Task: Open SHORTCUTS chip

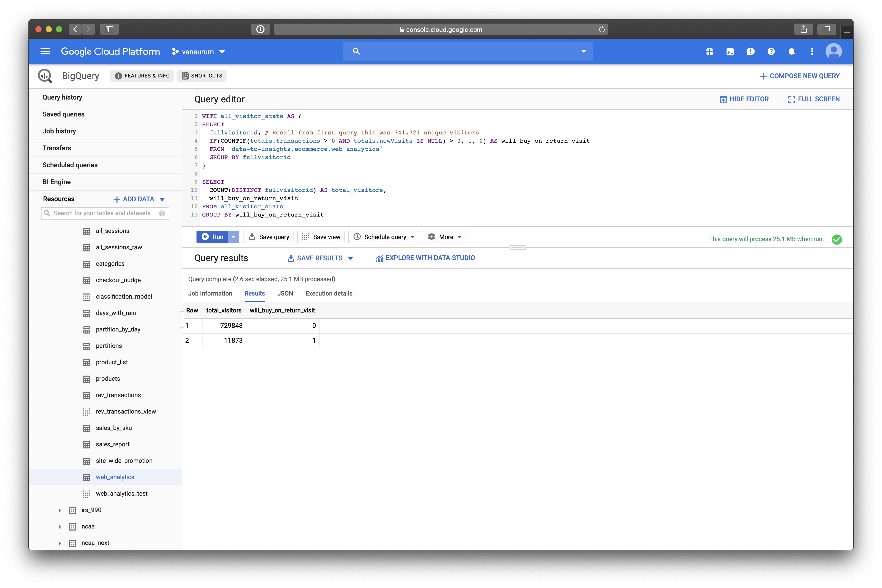Action: pyautogui.click(x=202, y=76)
